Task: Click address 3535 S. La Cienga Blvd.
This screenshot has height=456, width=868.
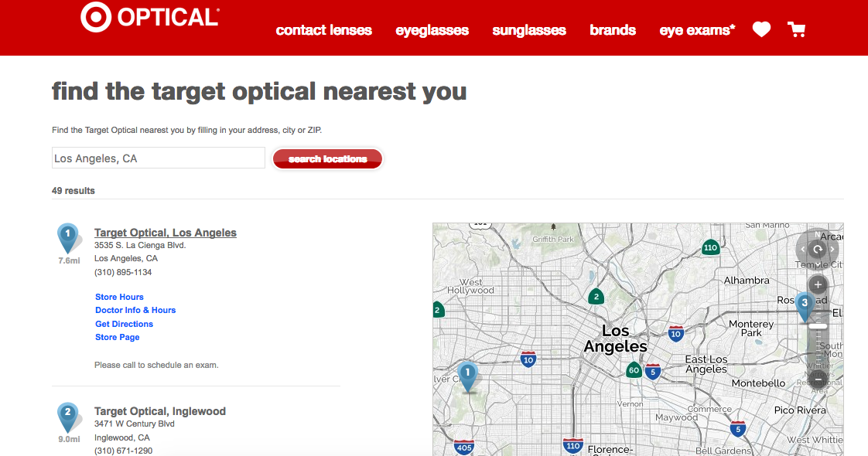Action: tap(140, 245)
